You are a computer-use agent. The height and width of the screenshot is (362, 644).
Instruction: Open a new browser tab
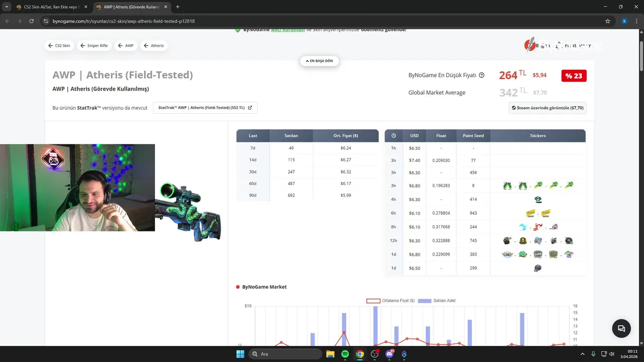178,7
